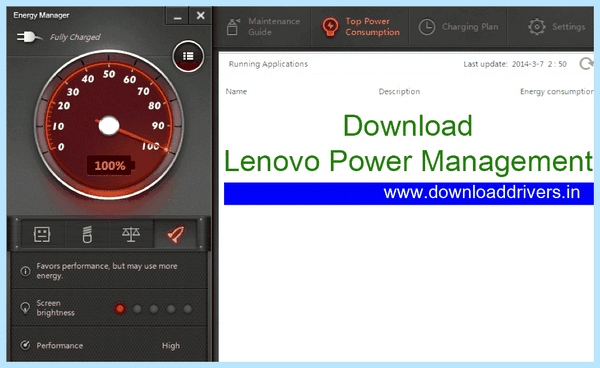
Task: Sort by the Description column header
Action: tap(399, 91)
